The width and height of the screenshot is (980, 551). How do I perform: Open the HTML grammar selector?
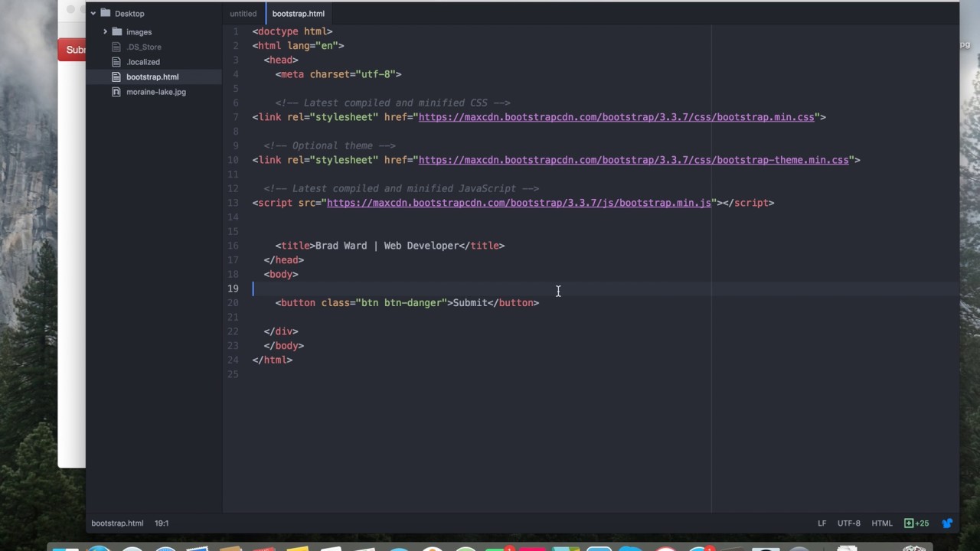882,523
